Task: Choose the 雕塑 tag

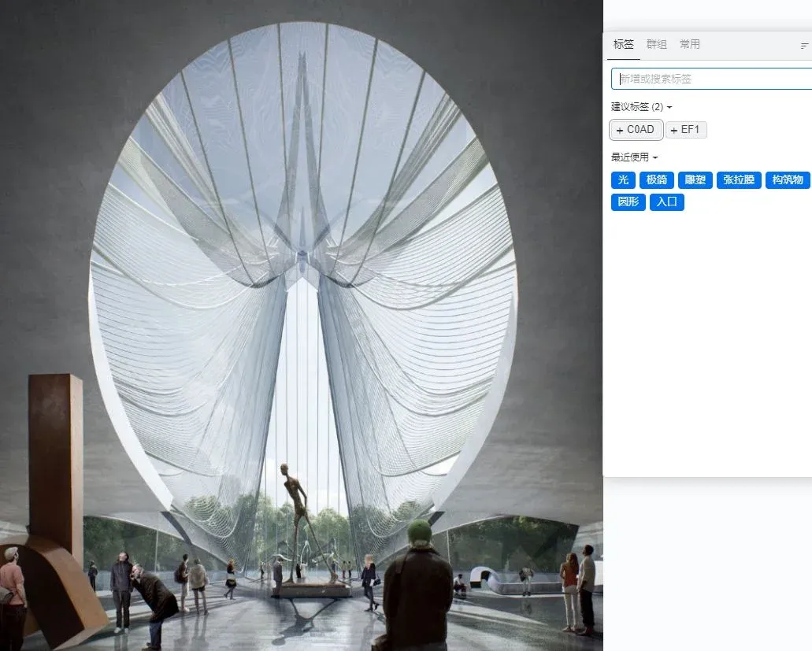Action: point(695,180)
